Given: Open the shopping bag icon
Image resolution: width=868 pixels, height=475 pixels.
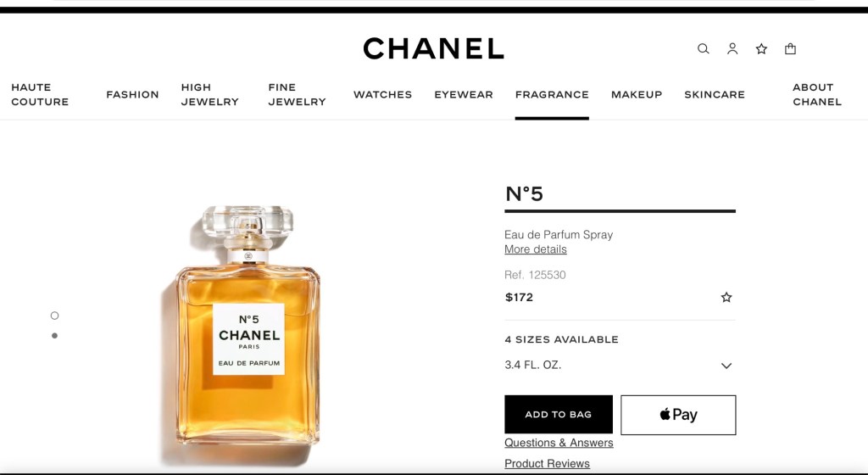Looking at the screenshot, I should pos(791,48).
